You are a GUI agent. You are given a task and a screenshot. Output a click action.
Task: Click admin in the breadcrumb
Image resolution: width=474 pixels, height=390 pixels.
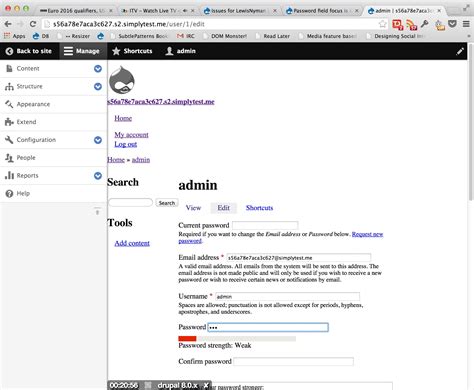[141, 160]
